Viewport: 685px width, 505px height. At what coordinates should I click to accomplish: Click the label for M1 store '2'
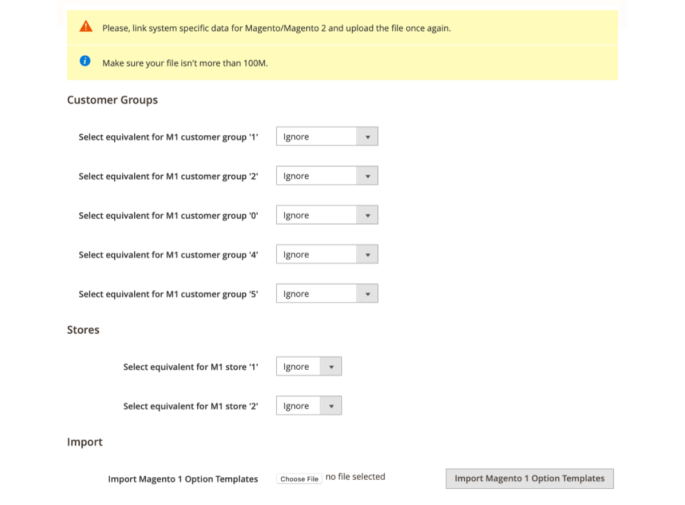coord(190,406)
